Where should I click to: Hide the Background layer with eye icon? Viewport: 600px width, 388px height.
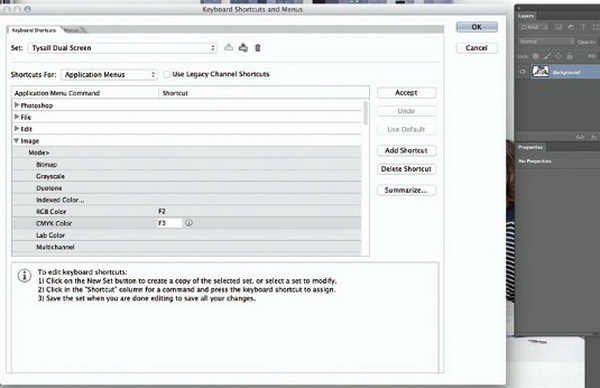pos(522,72)
